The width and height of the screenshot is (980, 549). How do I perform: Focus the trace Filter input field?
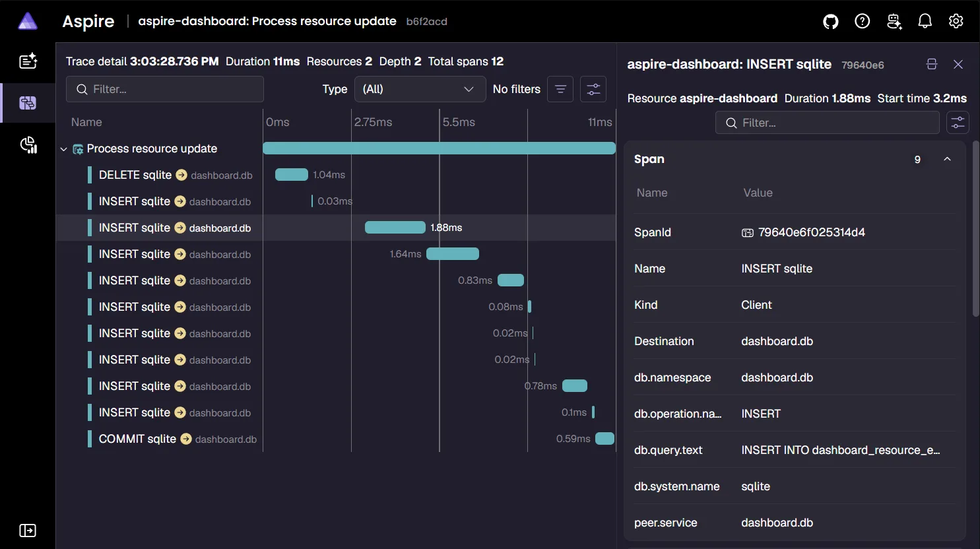165,89
